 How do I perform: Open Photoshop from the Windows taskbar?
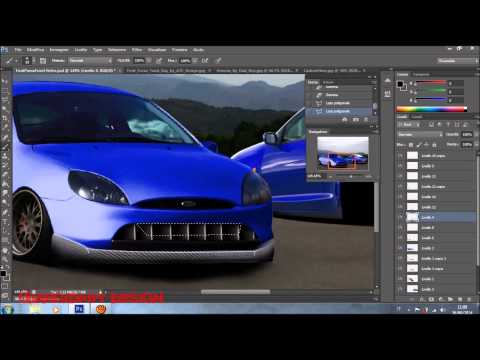79,309
